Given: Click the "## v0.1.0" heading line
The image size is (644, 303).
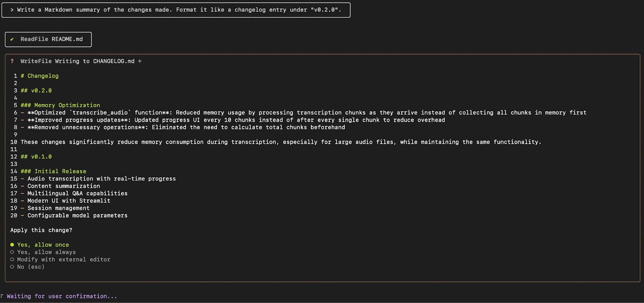Looking at the screenshot, I should (36, 157).
